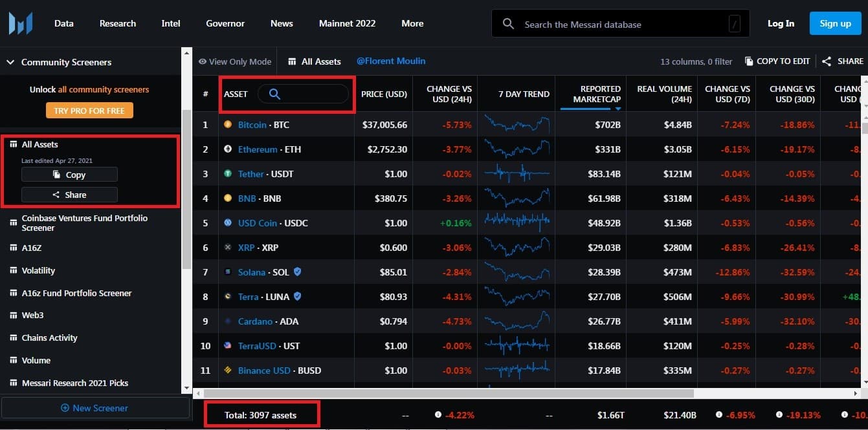The image size is (868, 430).
Task: Click the Binance USD coin logo
Action: coord(228,371)
